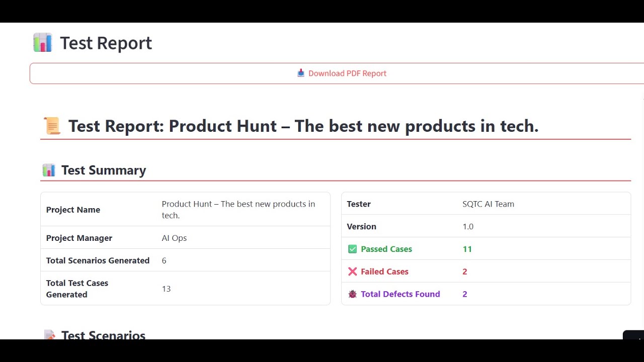The height and width of the screenshot is (362, 644).
Task: Click the Version label
Action: click(361, 226)
